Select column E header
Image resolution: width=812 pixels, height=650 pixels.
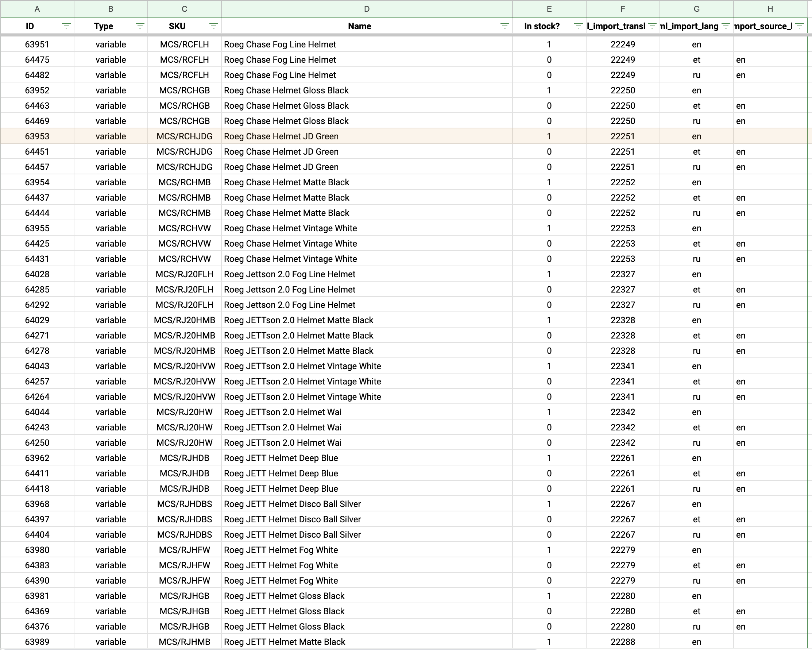pyautogui.click(x=549, y=9)
